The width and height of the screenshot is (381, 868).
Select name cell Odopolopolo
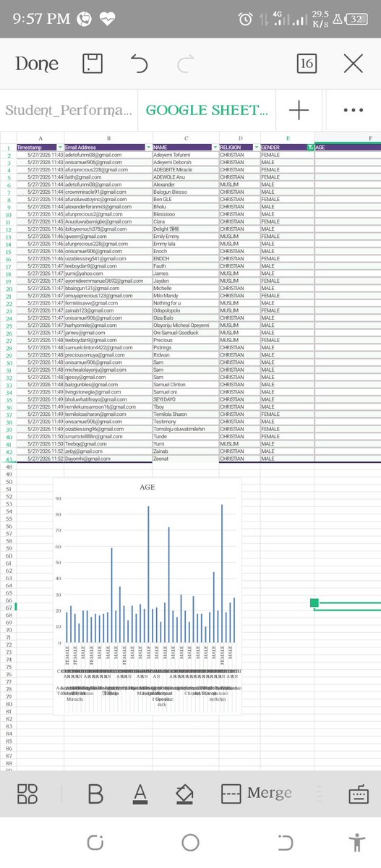(186, 310)
